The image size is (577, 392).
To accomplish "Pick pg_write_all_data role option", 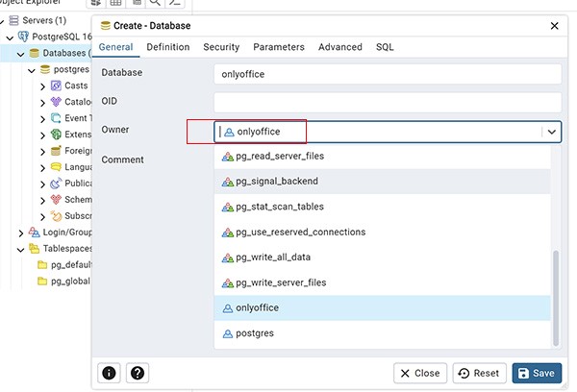I will [x=382, y=257].
